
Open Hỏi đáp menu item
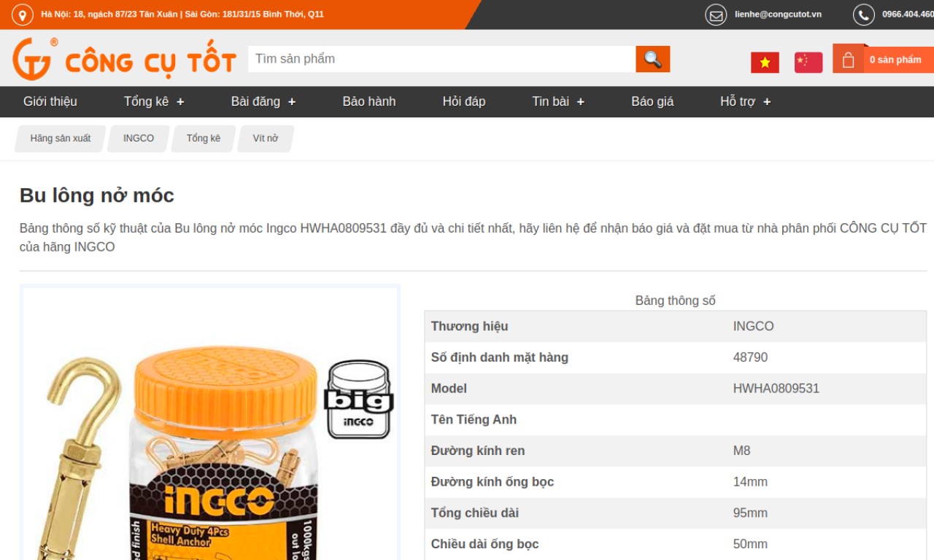tap(464, 101)
